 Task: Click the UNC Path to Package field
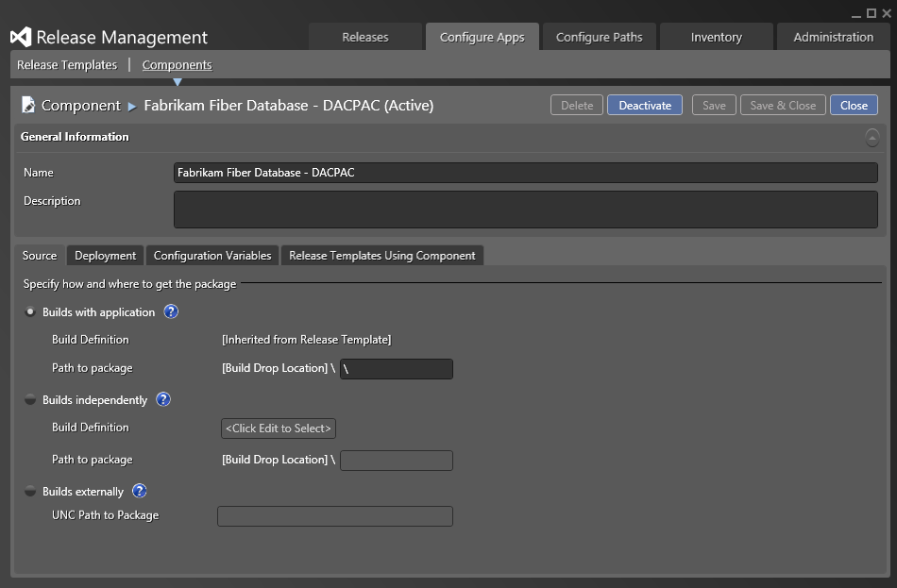[x=335, y=516]
